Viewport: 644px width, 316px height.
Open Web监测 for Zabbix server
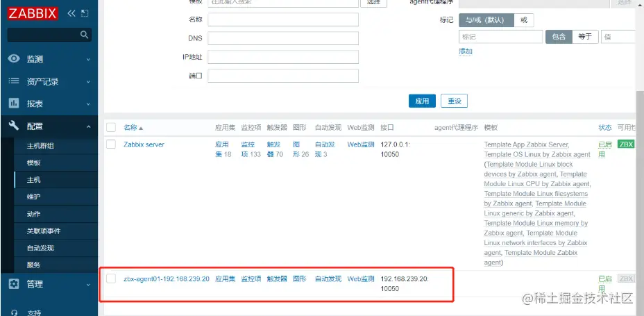(361, 144)
